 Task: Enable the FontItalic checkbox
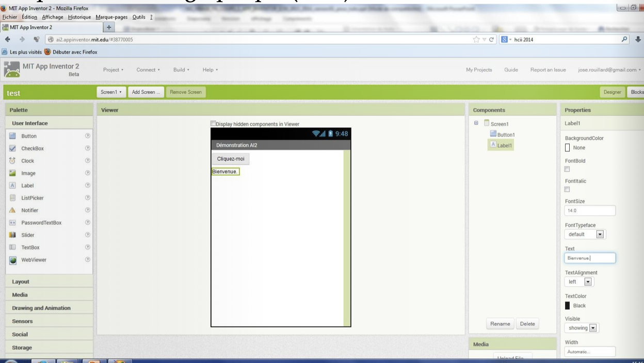[x=568, y=189]
